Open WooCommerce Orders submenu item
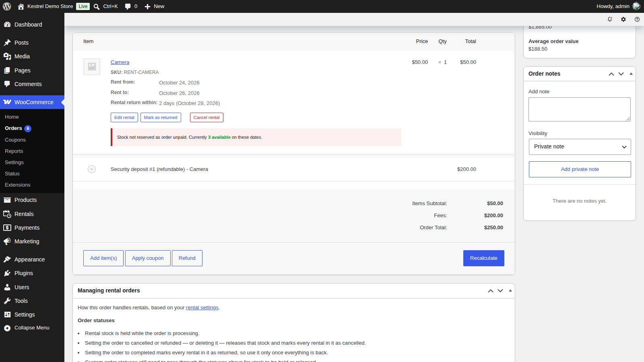 pos(32,128)
